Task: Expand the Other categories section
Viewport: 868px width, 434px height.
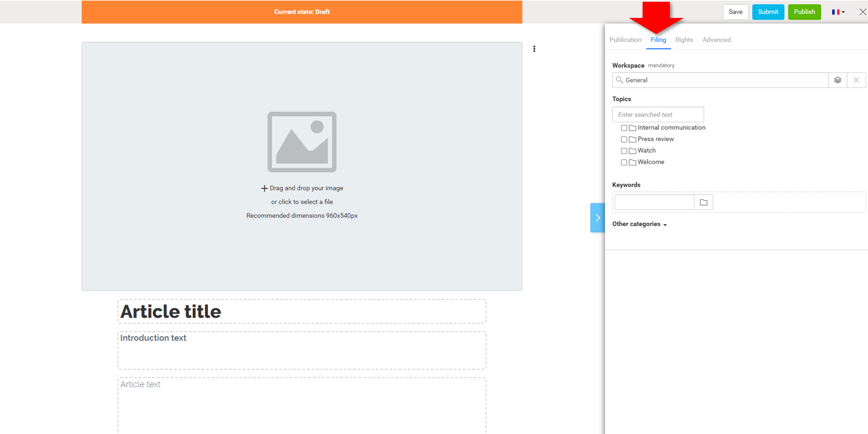Action: (639, 224)
